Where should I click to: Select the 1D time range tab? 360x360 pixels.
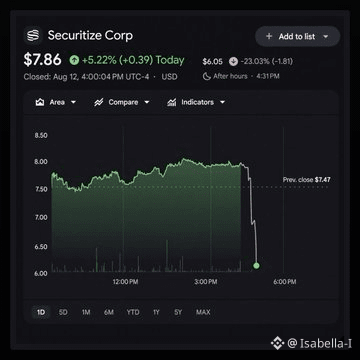[41, 312]
